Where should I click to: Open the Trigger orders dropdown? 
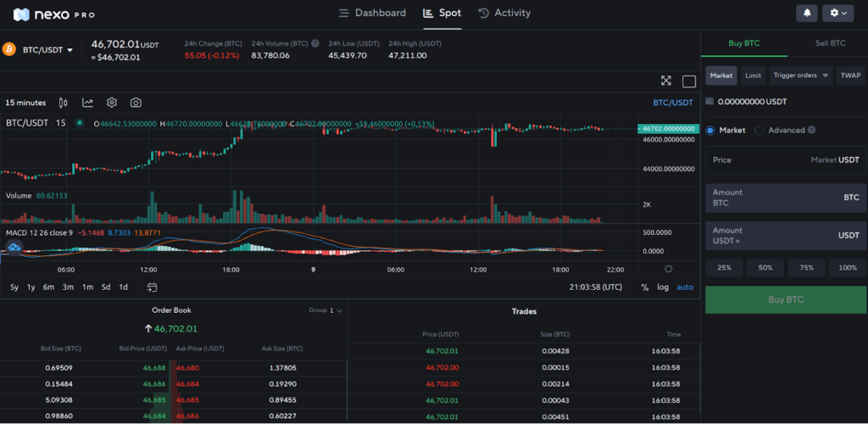pyautogui.click(x=801, y=75)
